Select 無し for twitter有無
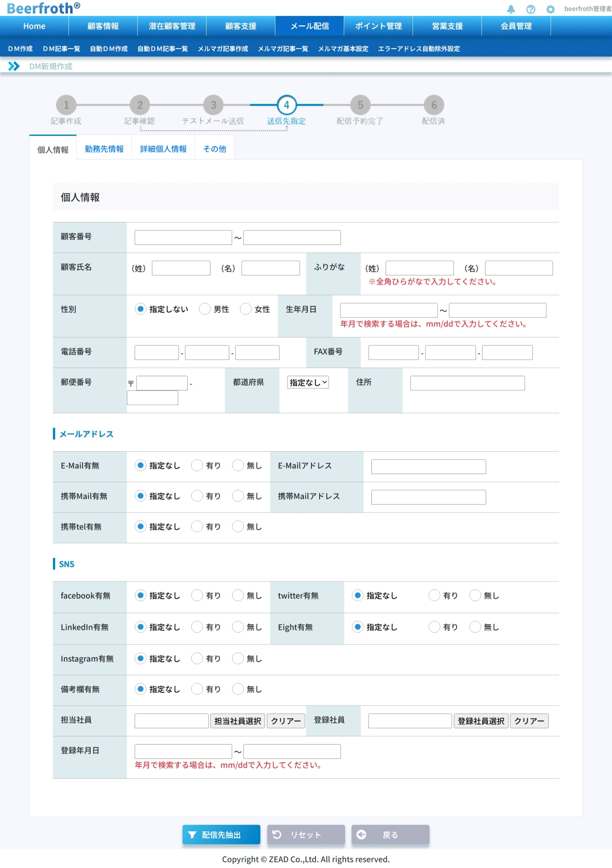The image size is (612, 868). 475,595
